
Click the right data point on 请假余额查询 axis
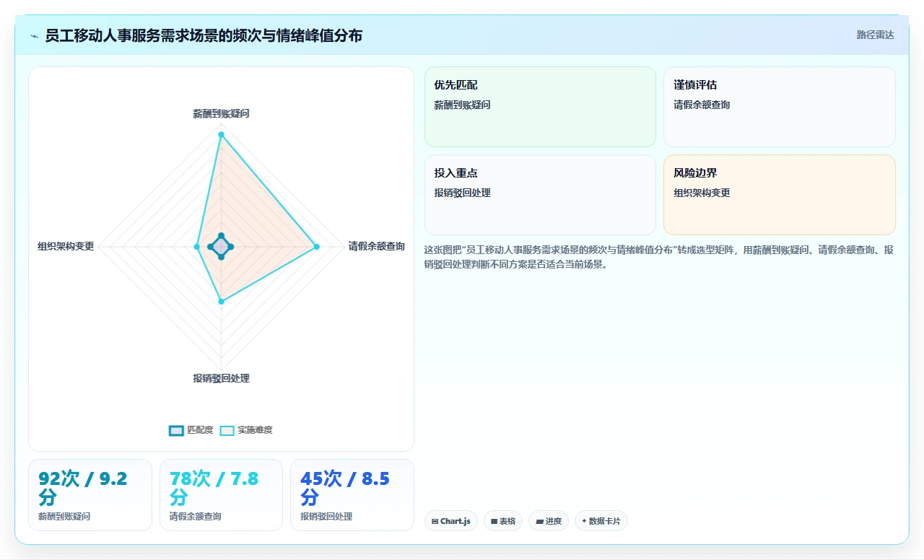tap(316, 247)
